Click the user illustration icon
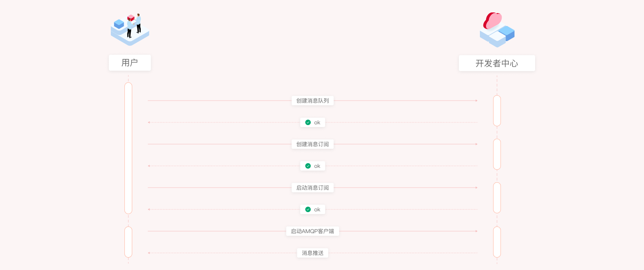This screenshot has width=644, height=270. (130, 30)
